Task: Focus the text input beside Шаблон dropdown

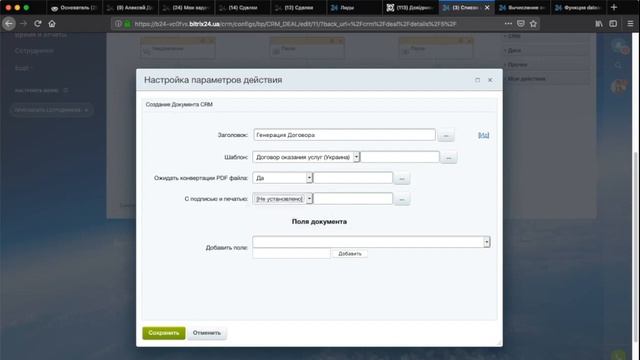Action: click(400, 157)
